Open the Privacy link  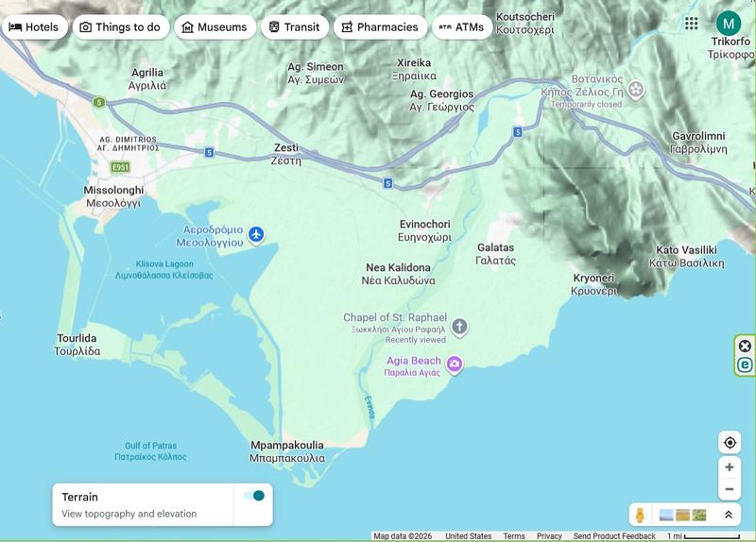[549, 536]
